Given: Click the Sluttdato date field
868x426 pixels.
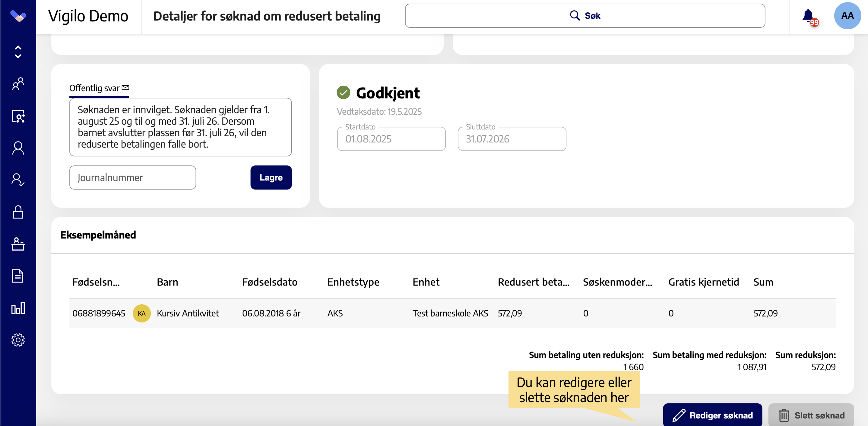Looking at the screenshot, I should pyautogui.click(x=512, y=139).
